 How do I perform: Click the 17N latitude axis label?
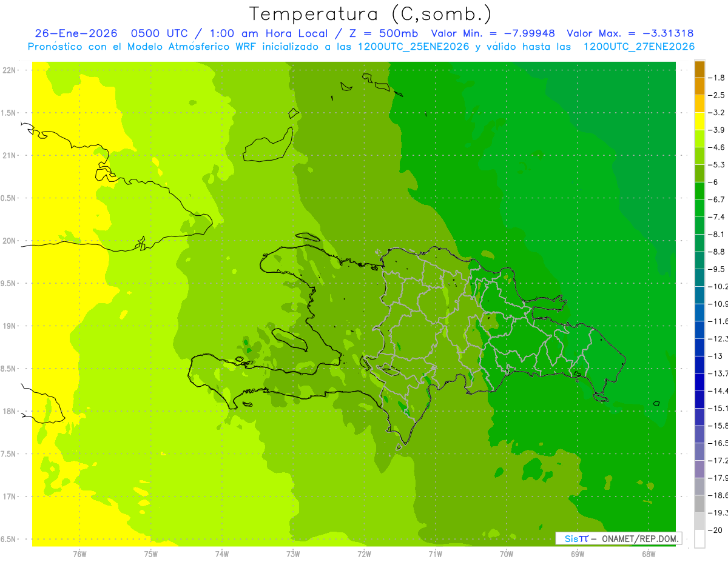(x=10, y=497)
